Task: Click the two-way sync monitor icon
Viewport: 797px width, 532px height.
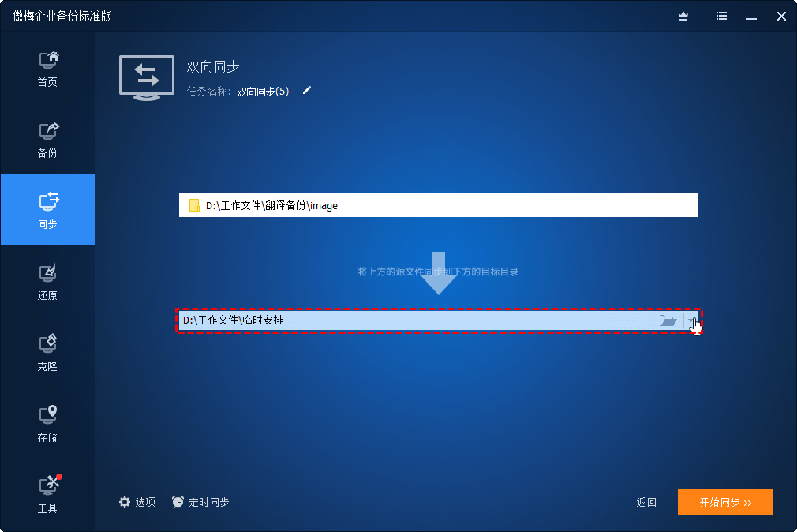Action: click(147, 77)
